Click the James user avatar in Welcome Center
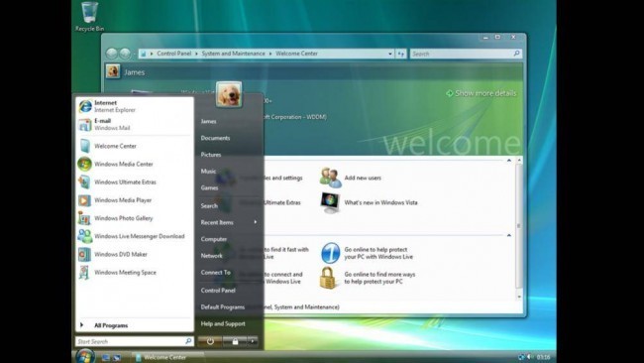The height and width of the screenshot is (363, 644). [113, 71]
